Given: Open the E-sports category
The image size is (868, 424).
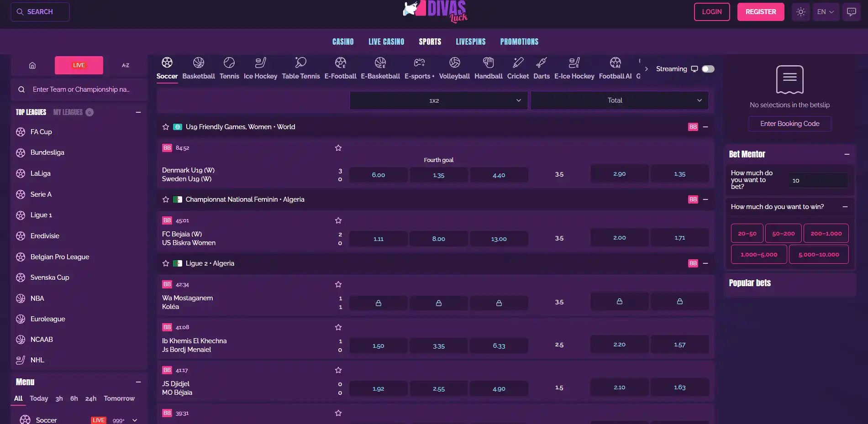Looking at the screenshot, I should [419, 68].
